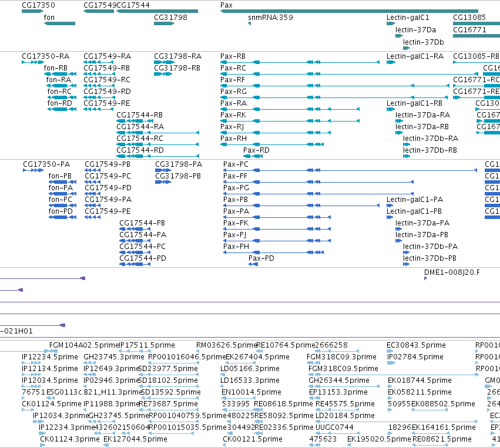The height and width of the screenshot is (448, 500).
Task: Select protein Pax-PG label
Action: (236, 188)
